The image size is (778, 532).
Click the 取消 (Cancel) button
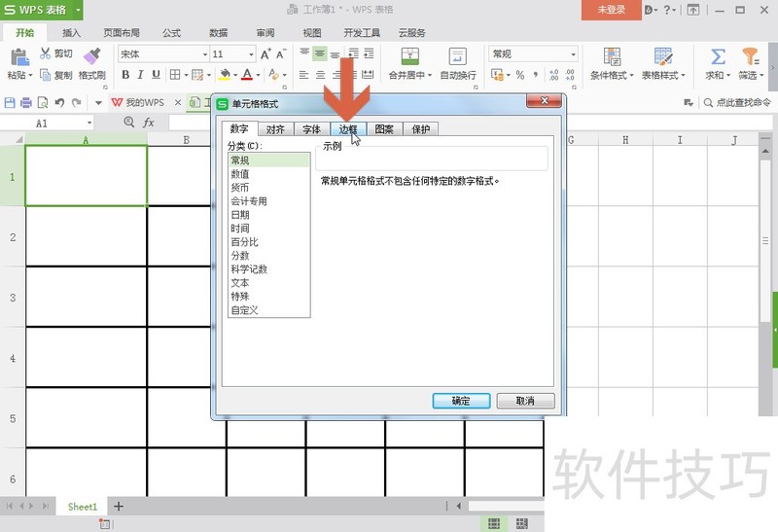tap(525, 401)
